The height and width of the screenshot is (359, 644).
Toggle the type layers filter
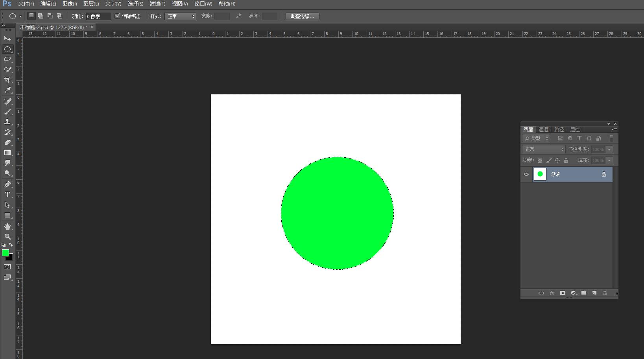click(579, 138)
